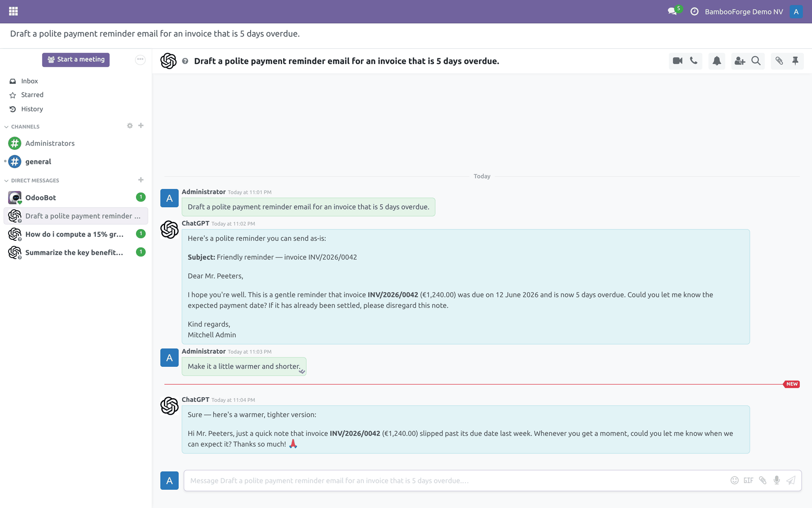The image size is (812, 508).
Task: Open the 'Summarize the key benefit...' chat
Action: 76,252
